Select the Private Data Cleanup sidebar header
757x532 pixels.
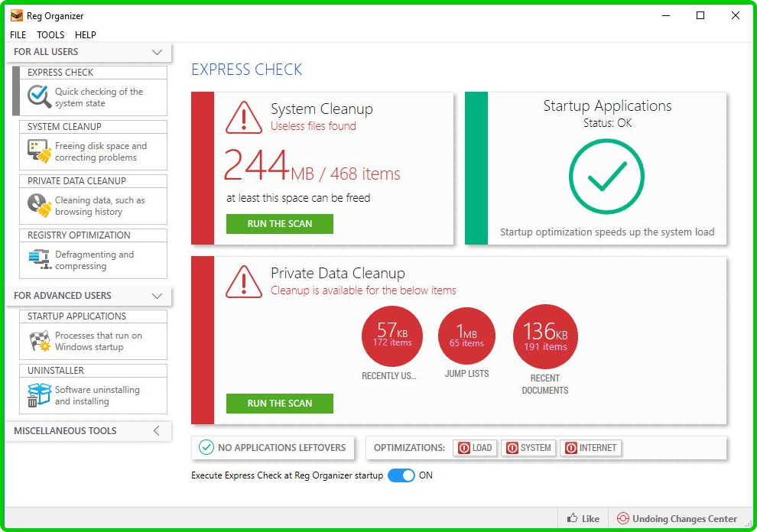[93, 181]
